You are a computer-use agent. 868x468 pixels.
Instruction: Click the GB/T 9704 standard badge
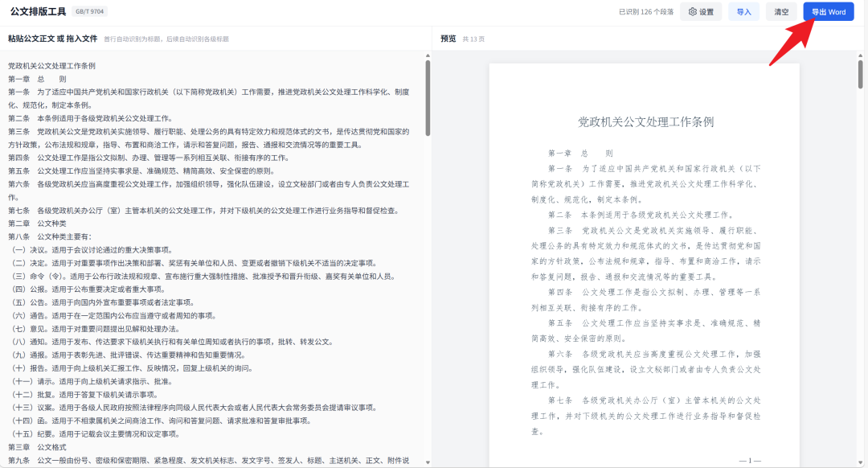coord(88,11)
